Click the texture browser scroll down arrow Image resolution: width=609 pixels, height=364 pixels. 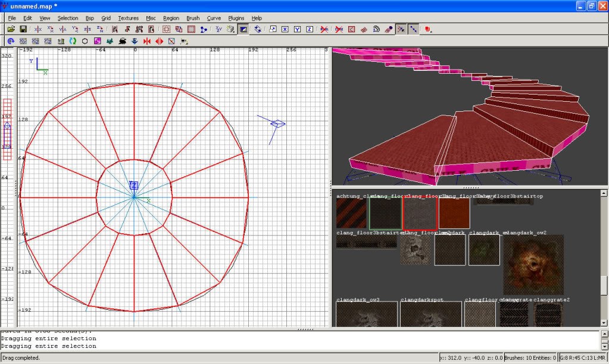tap(604, 322)
